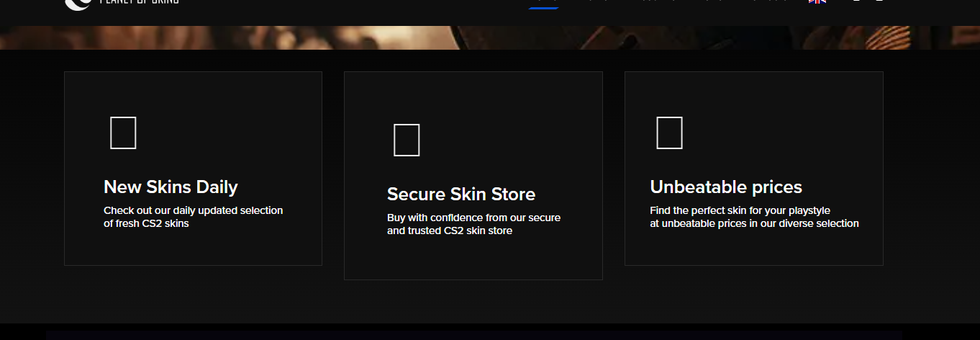Click the dark panel below the feature cards
Screen dimensions: 980x340
point(473,335)
